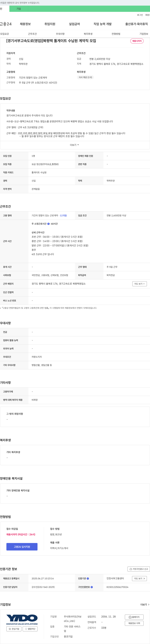Click the 2025.06.27 10:23:14 registration date
The height and width of the screenshot is (644, 150).
pos(43,579)
